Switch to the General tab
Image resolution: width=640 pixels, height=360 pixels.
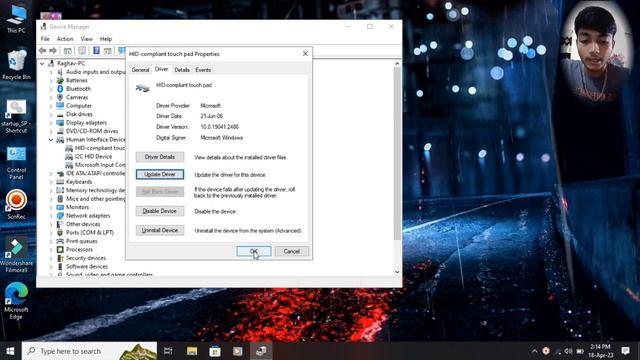[x=140, y=70]
